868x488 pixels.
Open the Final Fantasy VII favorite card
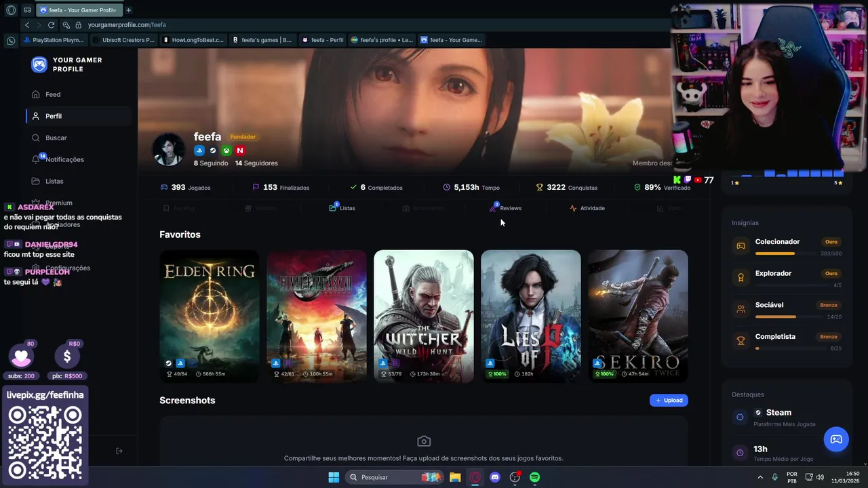[316, 316]
